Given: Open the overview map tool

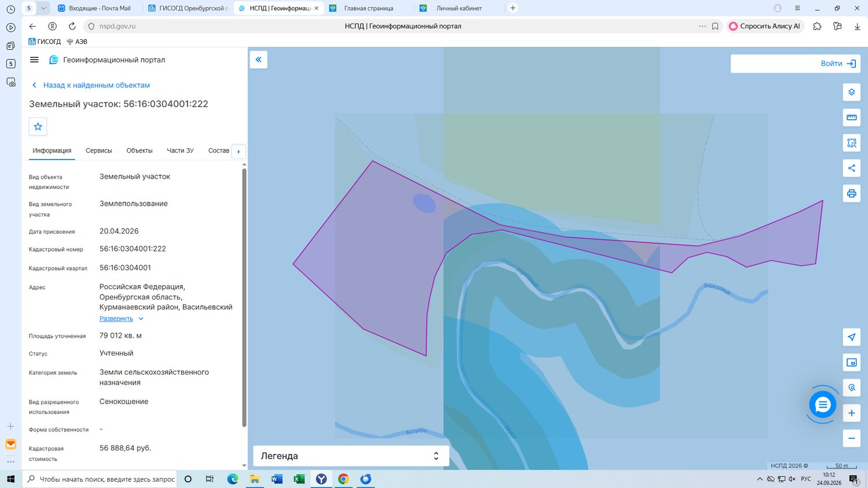Looking at the screenshot, I should pos(851,363).
